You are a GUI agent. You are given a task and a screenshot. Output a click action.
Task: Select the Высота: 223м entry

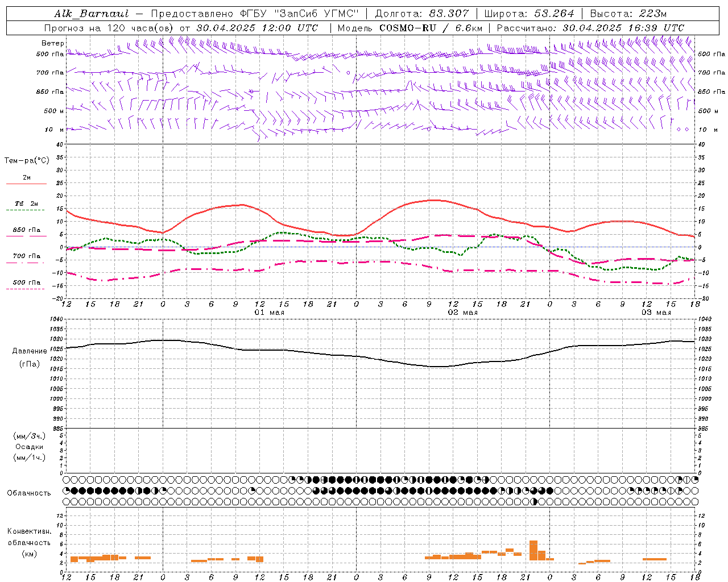[x=628, y=14]
